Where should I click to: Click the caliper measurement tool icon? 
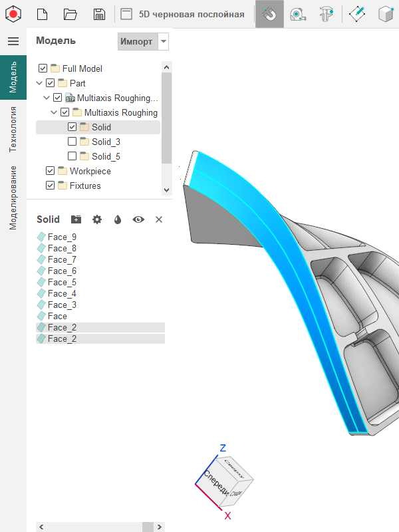(326, 14)
